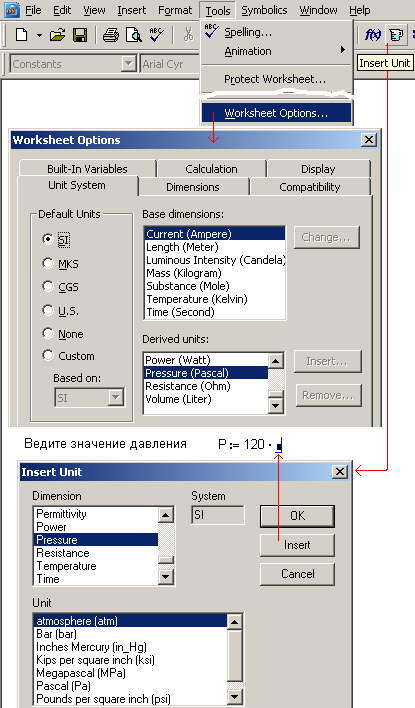The height and width of the screenshot is (708, 415).
Task: Click the Insert Unit measuring cup icon
Action: coord(396,34)
